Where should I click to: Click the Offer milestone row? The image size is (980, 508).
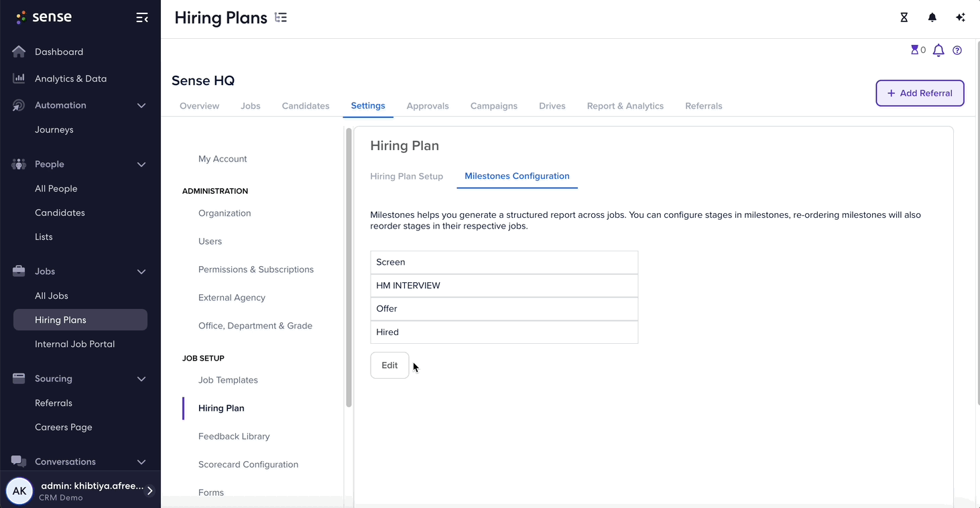pyautogui.click(x=504, y=309)
